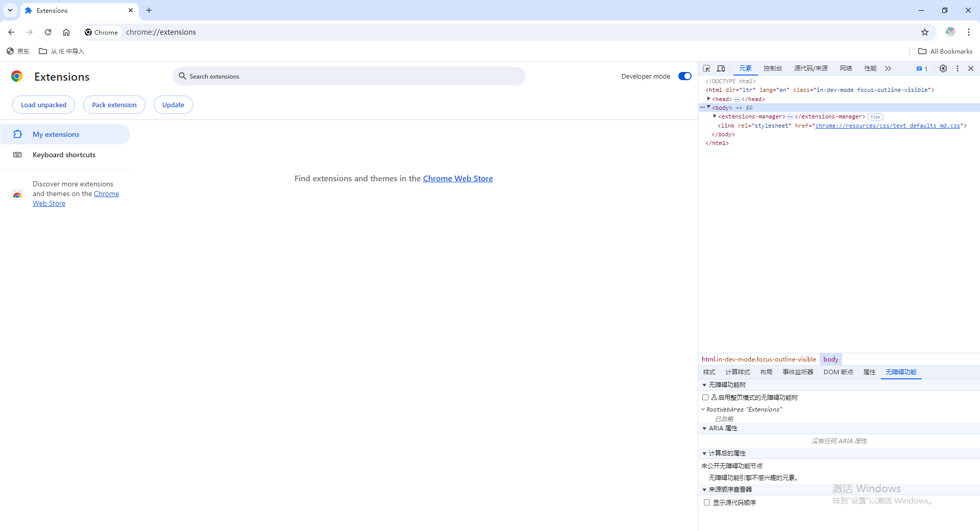The image size is (980, 531).
Task: Toggle the device toolbar icon in DevTools
Action: click(721, 68)
